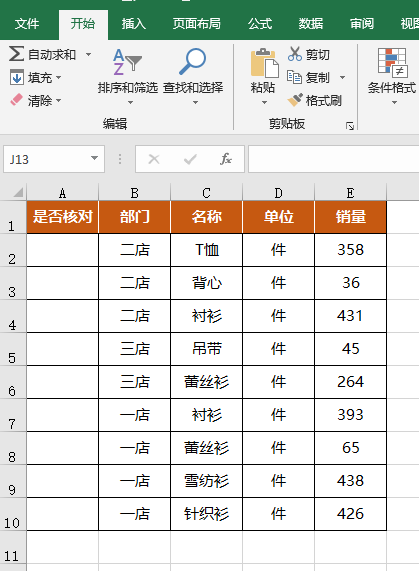Select row 1 header
Screen dimensions: 419x571
tap(13, 217)
